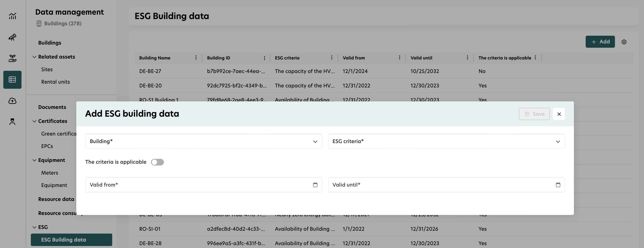Click inside the Valid until field
This screenshot has height=248, width=644.
pyautogui.click(x=425, y=185)
